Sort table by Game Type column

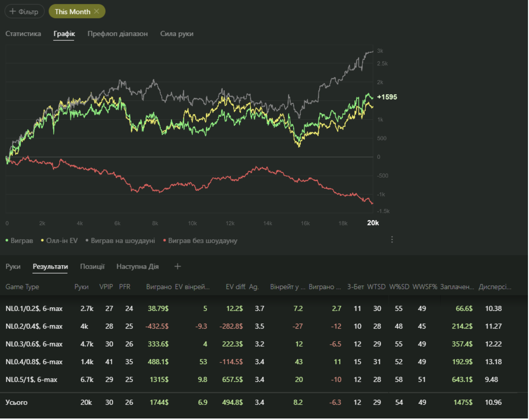22,287
